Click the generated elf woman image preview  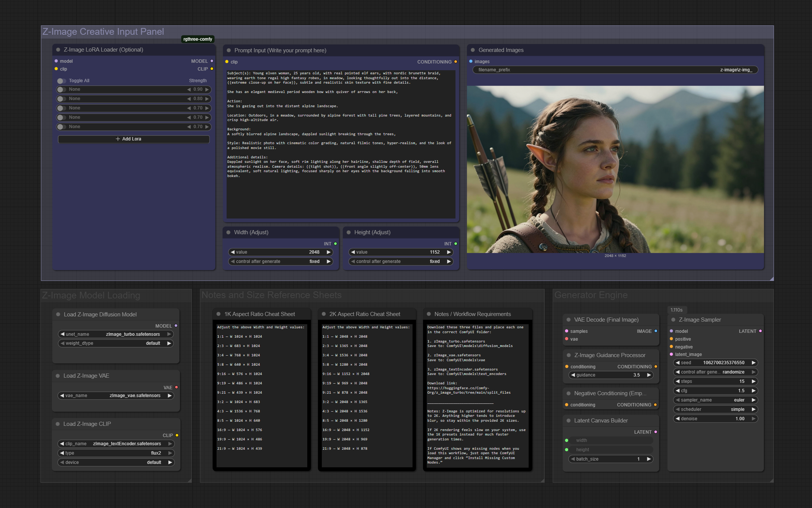[x=615, y=169]
